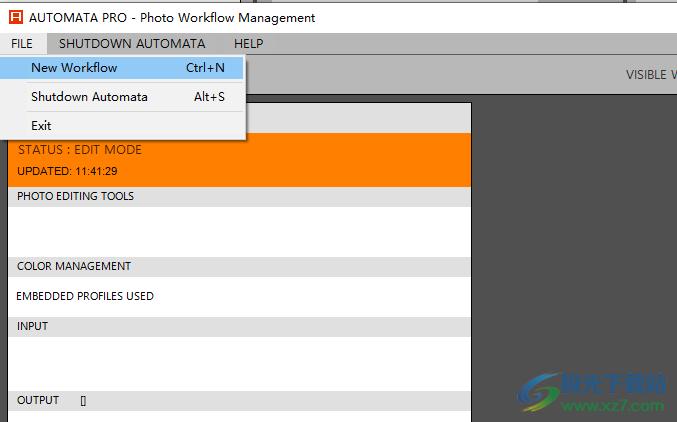Open the SHUTDOWN AUTOMATA menu
This screenshot has height=422, width=677.
pos(132,44)
